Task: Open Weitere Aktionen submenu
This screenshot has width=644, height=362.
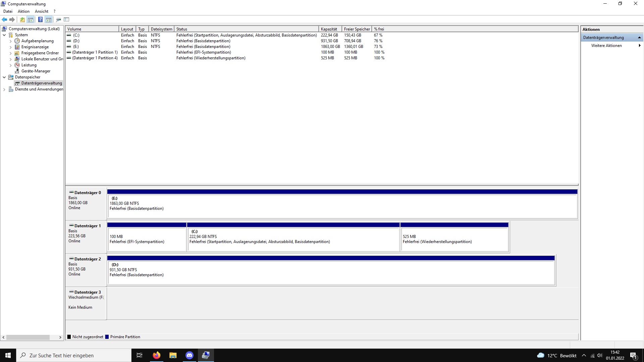Action: pos(606,46)
